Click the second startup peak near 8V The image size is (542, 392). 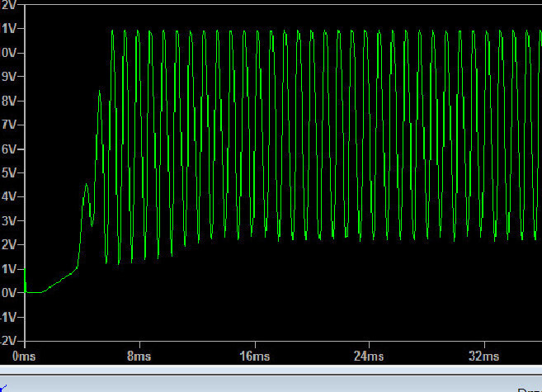(100, 92)
